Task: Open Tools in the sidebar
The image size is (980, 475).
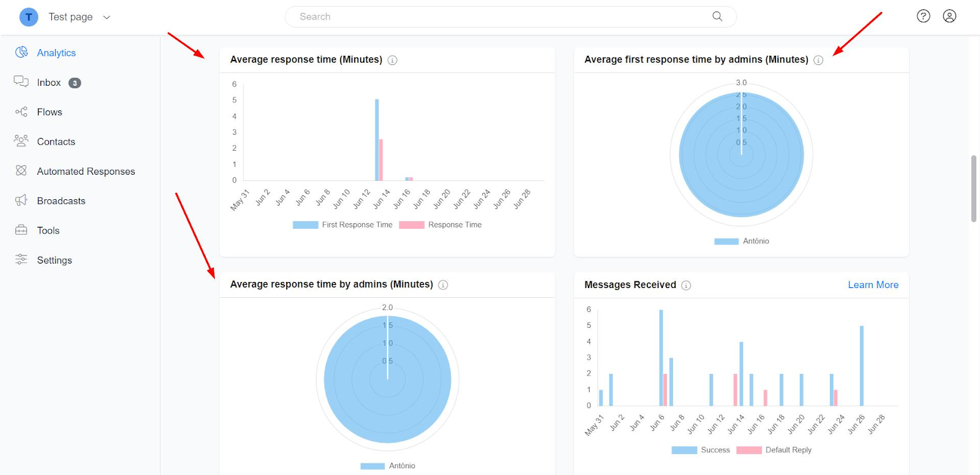Action: pyautogui.click(x=48, y=230)
